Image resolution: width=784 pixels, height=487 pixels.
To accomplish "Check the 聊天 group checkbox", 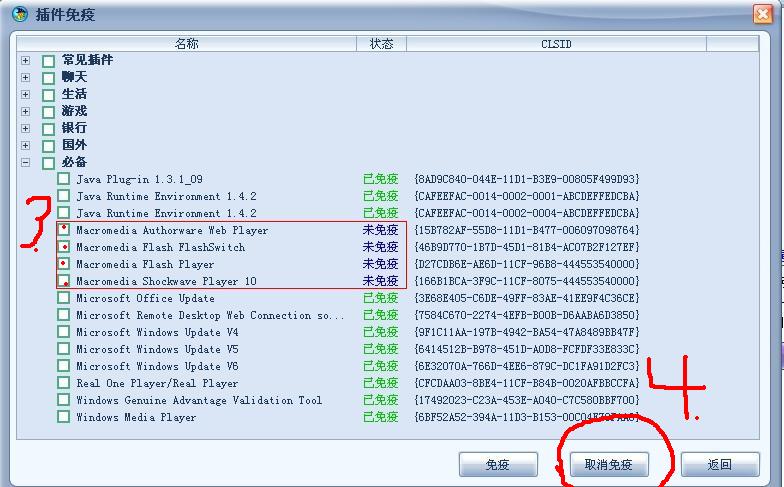I will tap(48, 78).
